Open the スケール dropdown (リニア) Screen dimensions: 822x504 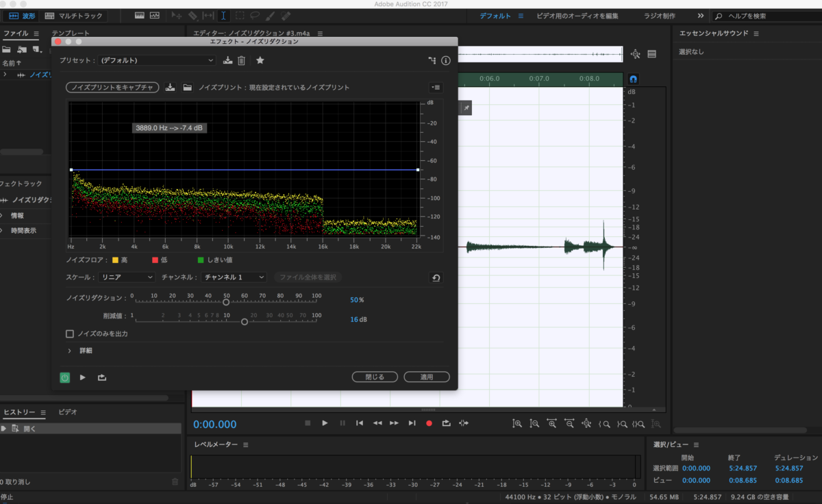point(127,277)
